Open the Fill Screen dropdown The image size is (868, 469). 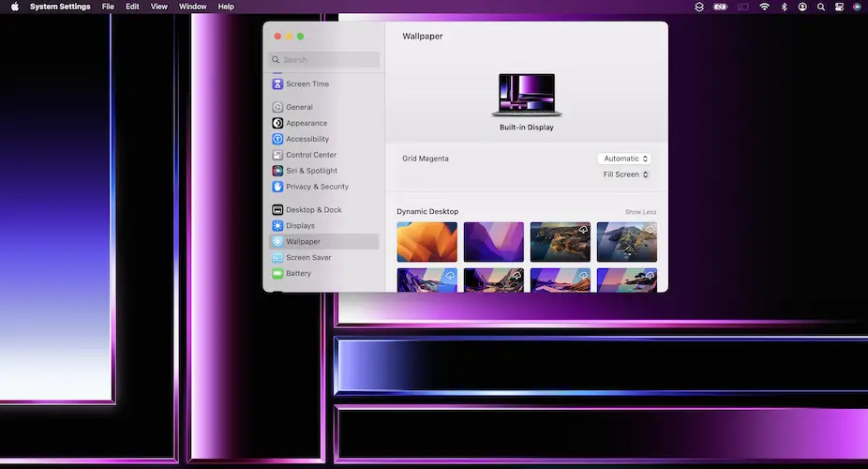point(626,174)
